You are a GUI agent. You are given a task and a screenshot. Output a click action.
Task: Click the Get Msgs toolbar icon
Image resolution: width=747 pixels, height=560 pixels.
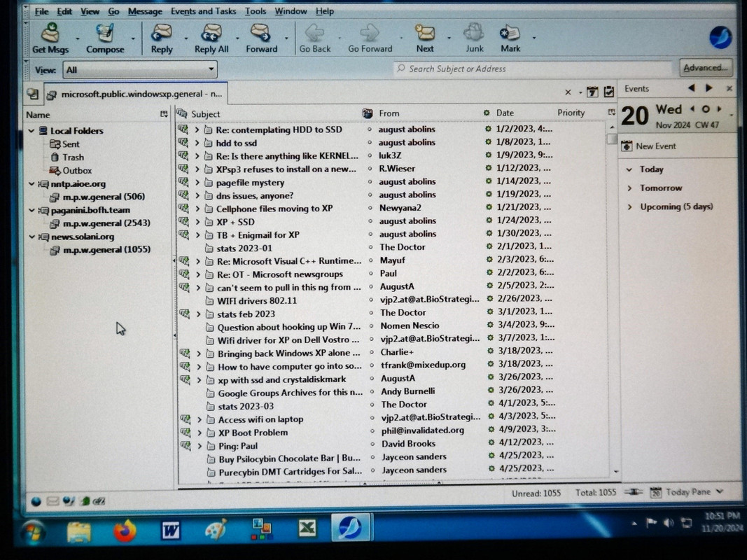click(x=50, y=34)
